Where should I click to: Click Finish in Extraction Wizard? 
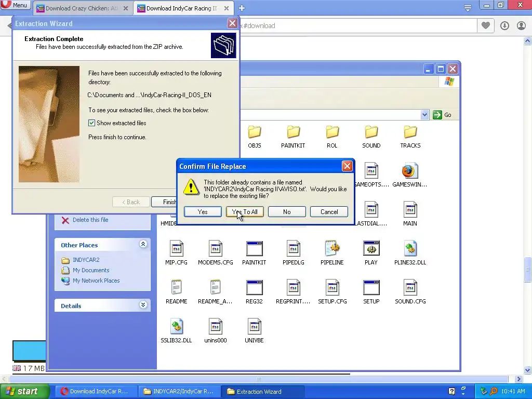click(164, 202)
